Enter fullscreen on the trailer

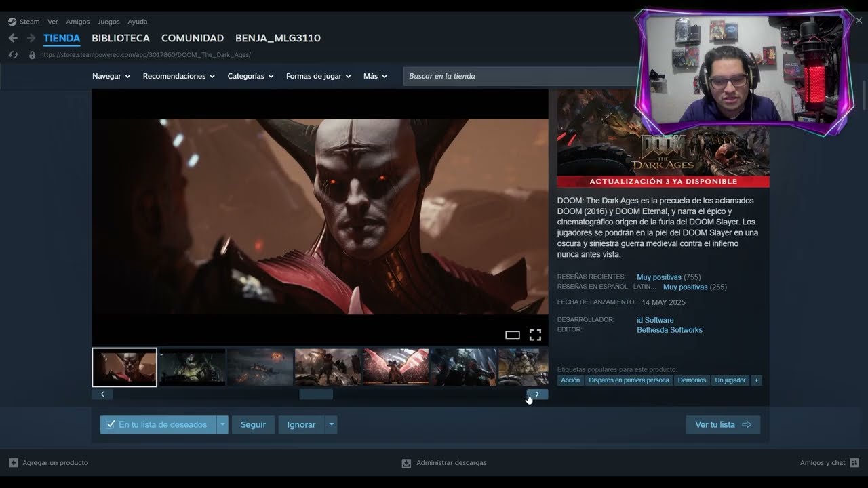point(535,335)
